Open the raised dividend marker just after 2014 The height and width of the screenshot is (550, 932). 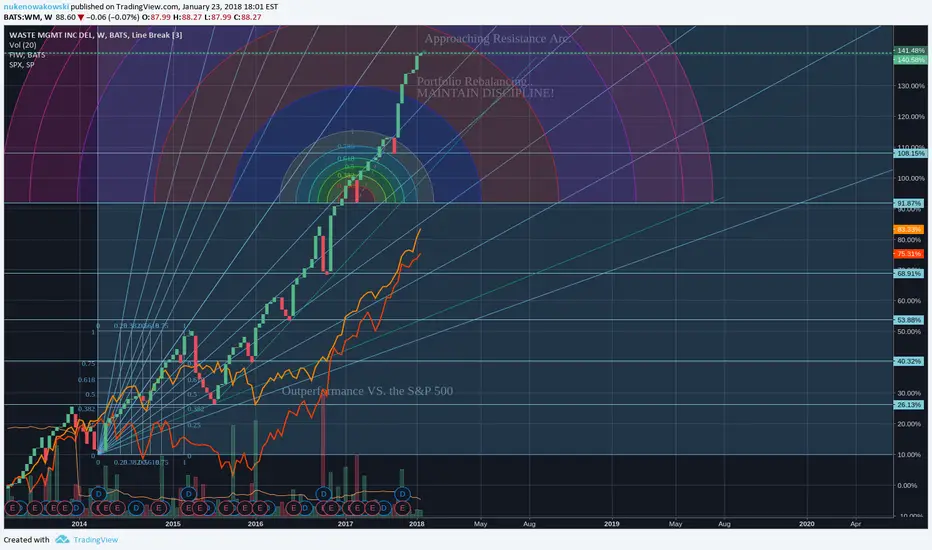[99, 494]
